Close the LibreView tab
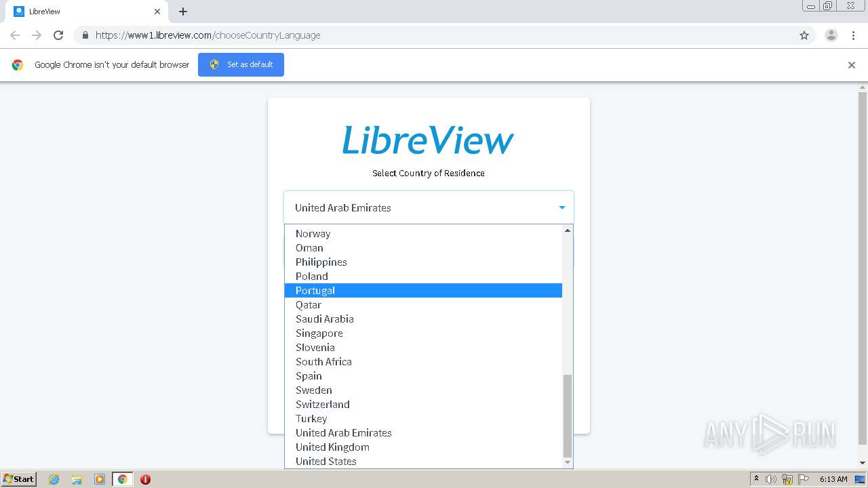 click(x=157, y=12)
